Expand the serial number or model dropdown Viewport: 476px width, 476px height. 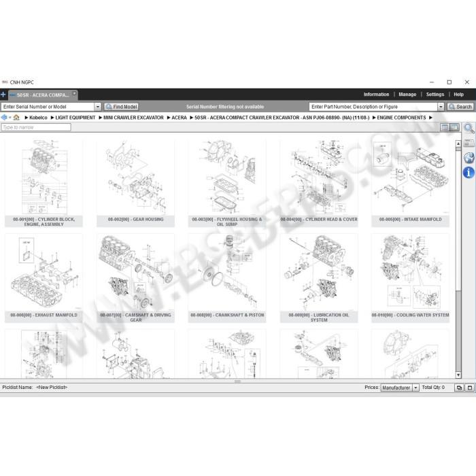click(x=98, y=107)
